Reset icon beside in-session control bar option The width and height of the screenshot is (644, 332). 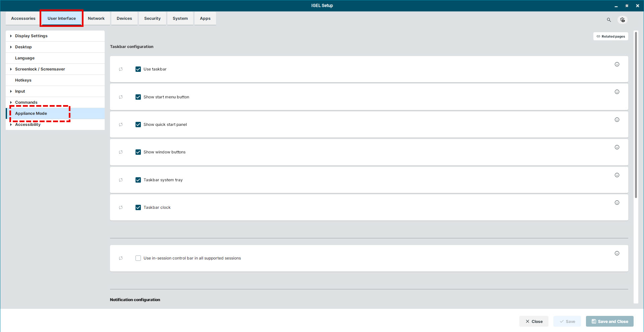coord(121,258)
